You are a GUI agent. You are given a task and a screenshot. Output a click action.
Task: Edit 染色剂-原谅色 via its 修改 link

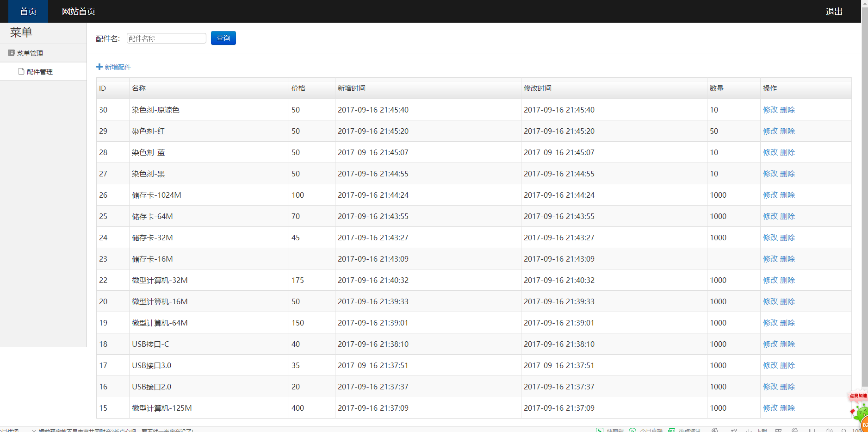770,110
